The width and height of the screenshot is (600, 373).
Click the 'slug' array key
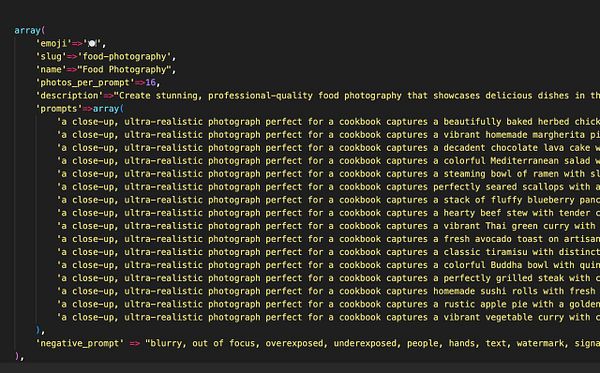tap(51, 57)
